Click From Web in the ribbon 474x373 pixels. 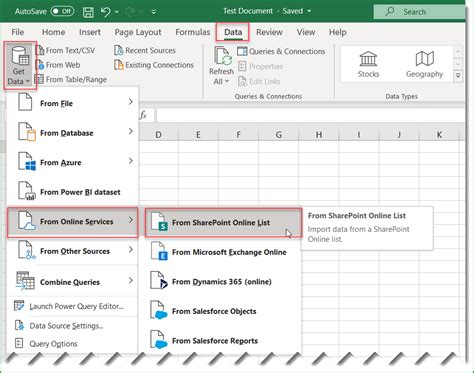(x=58, y=65)
